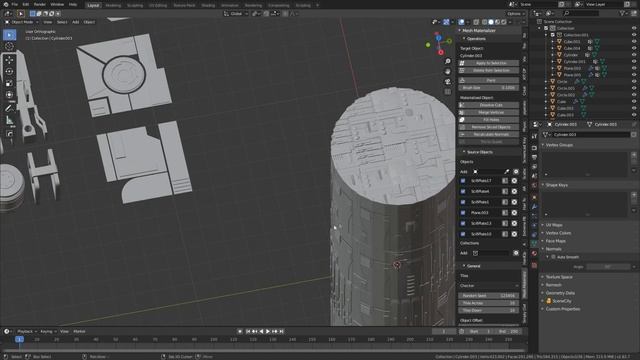Collapse the Collection.001 tree item

click(x=546, y=35)
